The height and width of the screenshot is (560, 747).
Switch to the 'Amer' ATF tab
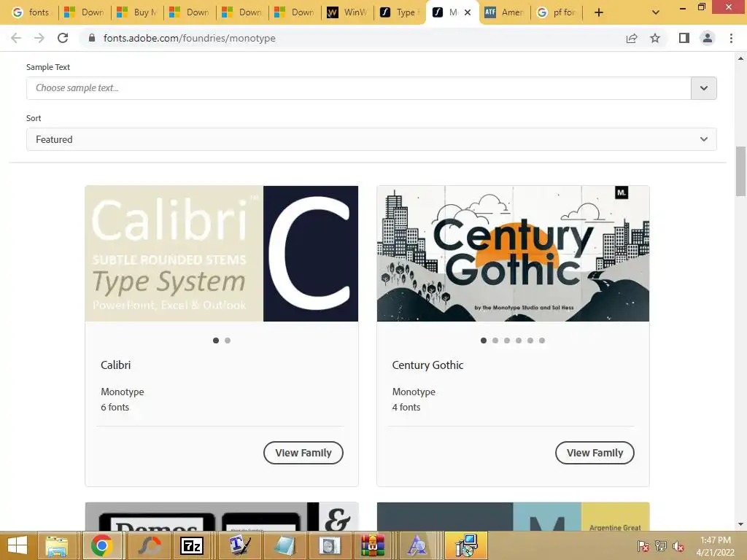(505, 12)
